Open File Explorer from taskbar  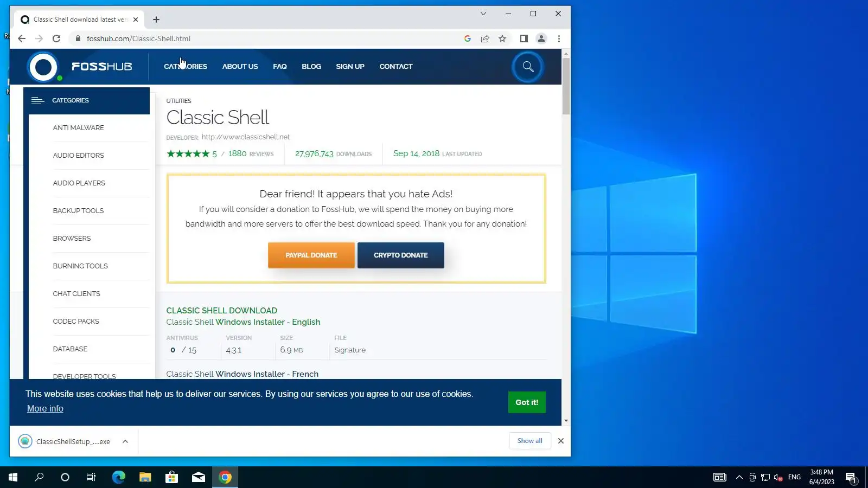[145, 477]
